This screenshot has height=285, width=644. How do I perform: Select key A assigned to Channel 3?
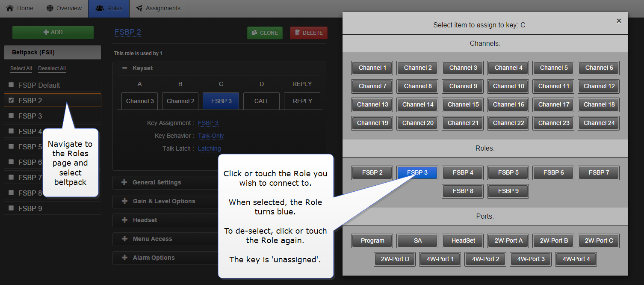click(140, 101)
